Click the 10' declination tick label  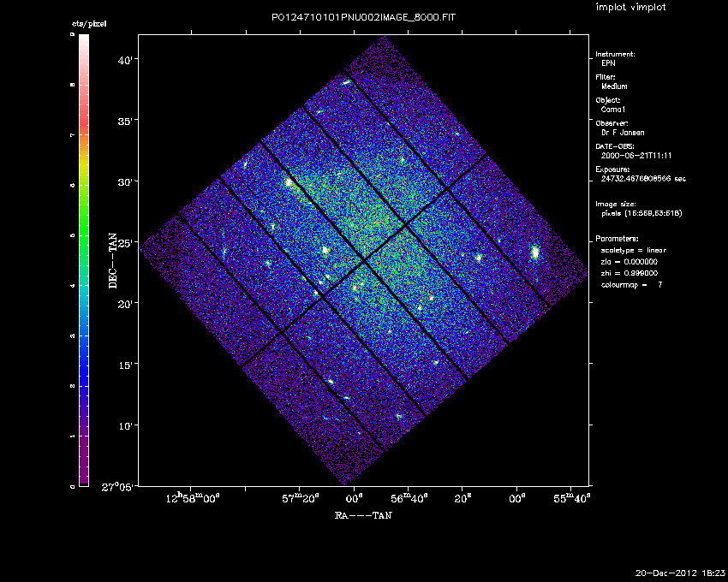126,425
